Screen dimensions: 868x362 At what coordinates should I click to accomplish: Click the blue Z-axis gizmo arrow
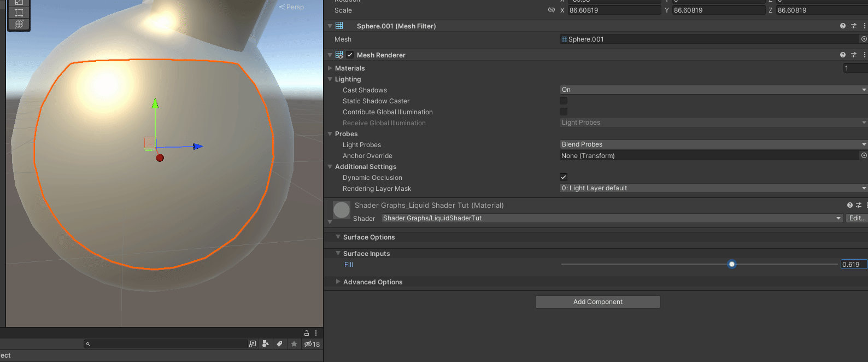click(198, 146)
